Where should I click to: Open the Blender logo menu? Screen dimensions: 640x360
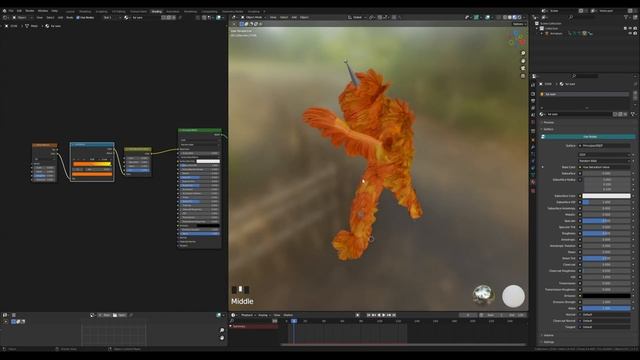(x=4, y=11)
